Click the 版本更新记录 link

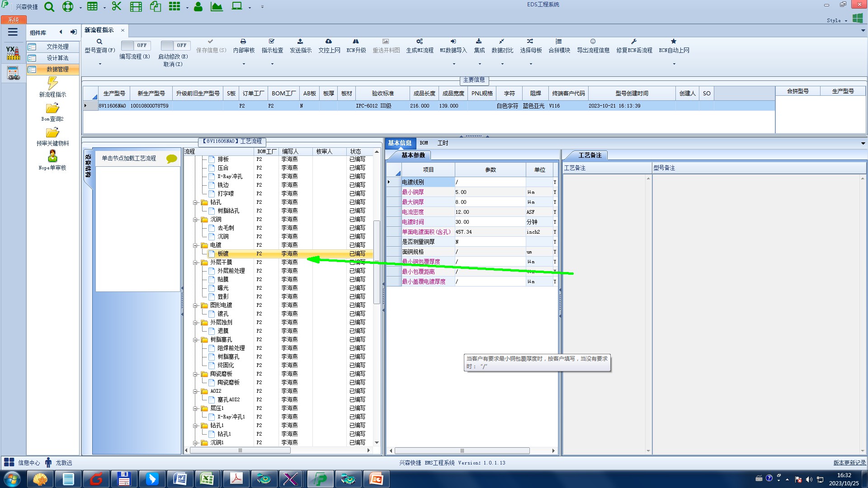click(849, 463)
